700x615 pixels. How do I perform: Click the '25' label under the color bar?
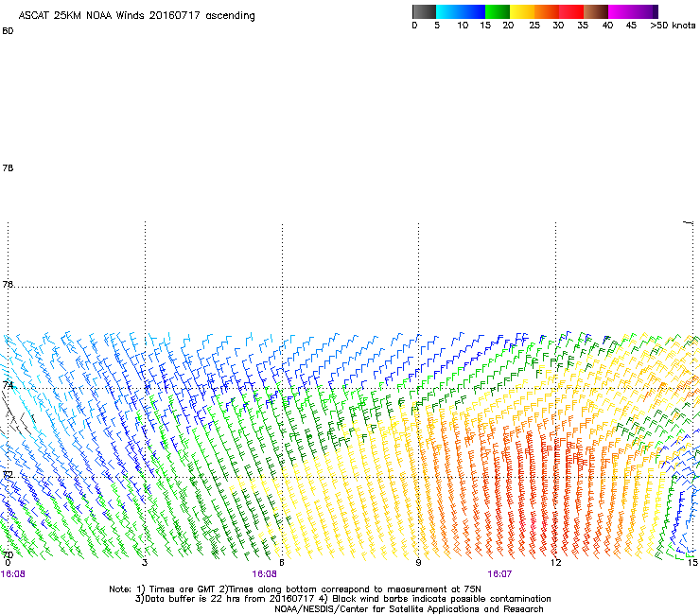coord(534,26)
